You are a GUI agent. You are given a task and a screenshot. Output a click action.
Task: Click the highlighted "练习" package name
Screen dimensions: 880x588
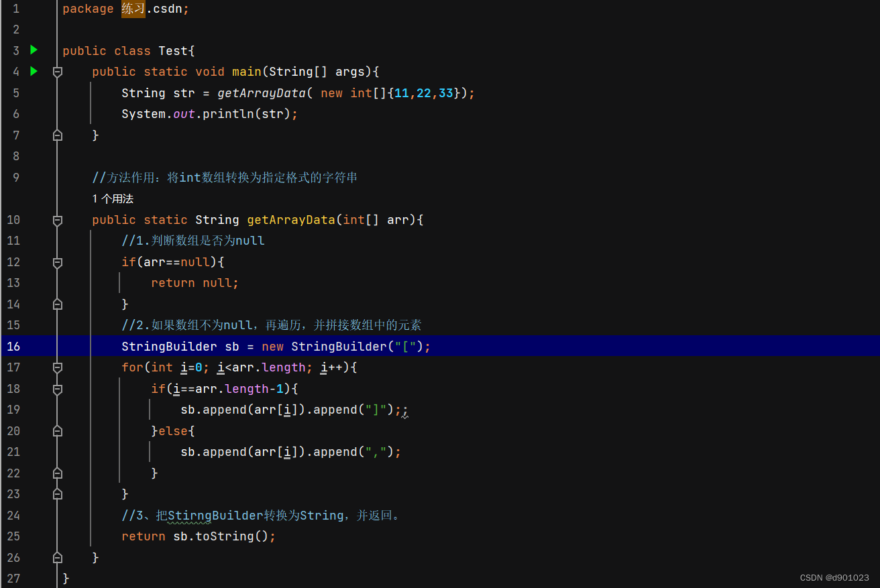[x=132, y=9]
